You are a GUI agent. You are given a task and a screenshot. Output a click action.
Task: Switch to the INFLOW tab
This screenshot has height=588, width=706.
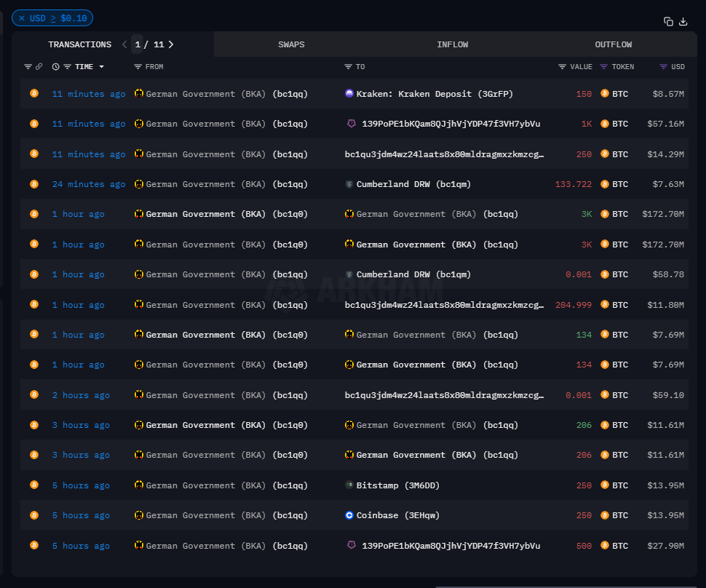click(x=452, y=44)
